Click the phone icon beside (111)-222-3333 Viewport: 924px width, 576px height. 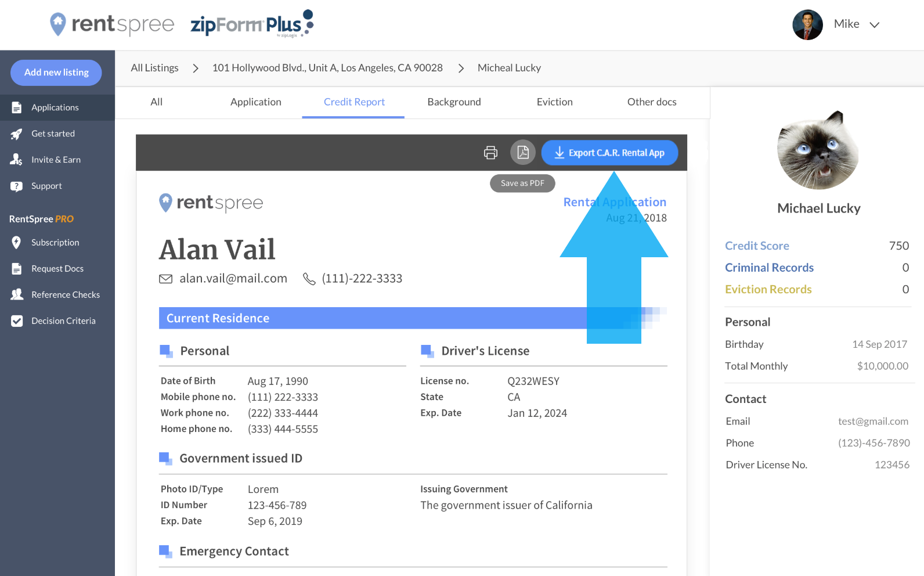point(309,279)
